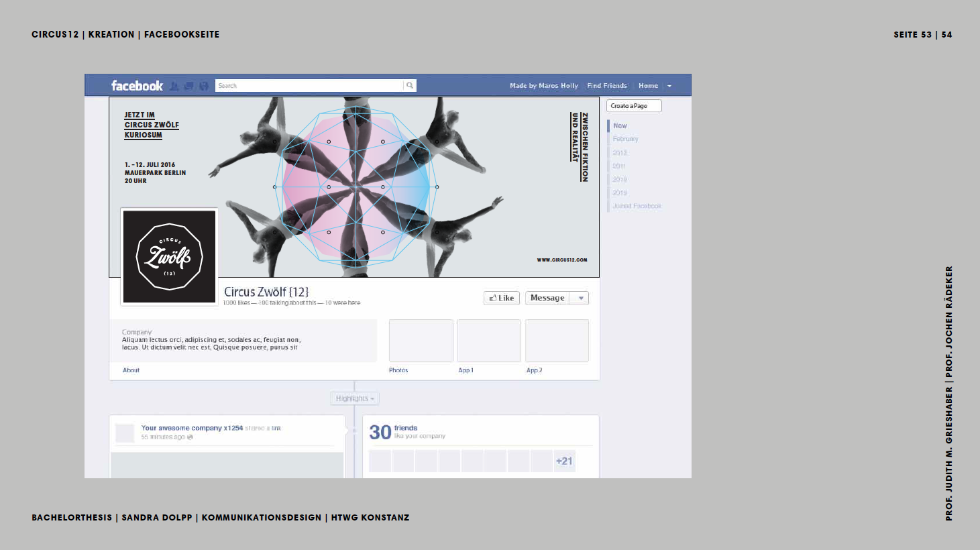This screenshot has width=980, height=550.
Task: Click the post author avatar thumbnail
Action: 125,433
